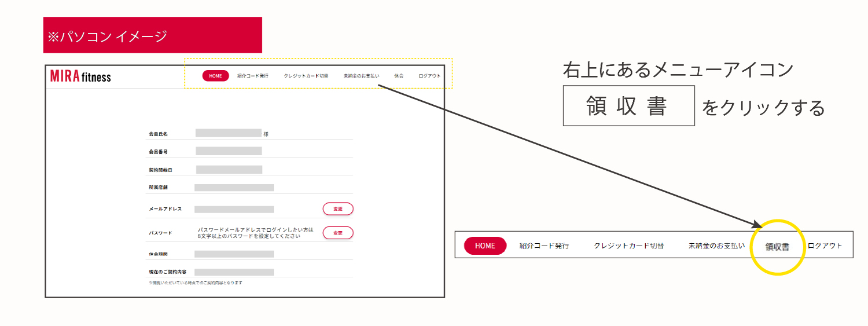Screen dimensions: 868x326
Task: Open 紹介コード発行 in the enlarged menu bar
Action: point(544,246)
